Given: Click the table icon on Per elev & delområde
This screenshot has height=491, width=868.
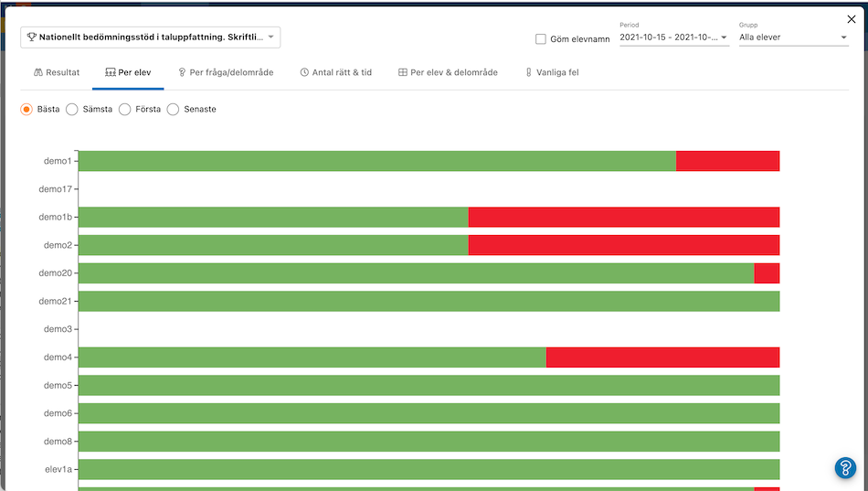Looking at the screenshot, I should click(402, 72).
